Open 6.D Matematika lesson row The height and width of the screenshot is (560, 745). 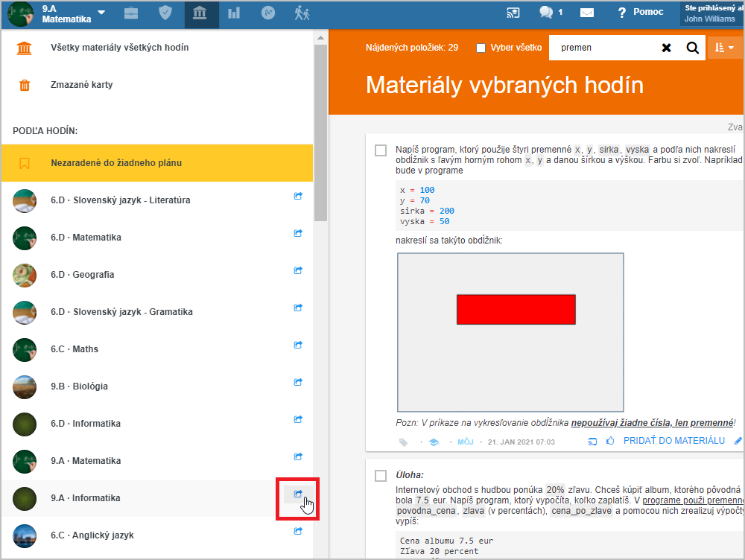pyautogui.click(x=157, y=237)
